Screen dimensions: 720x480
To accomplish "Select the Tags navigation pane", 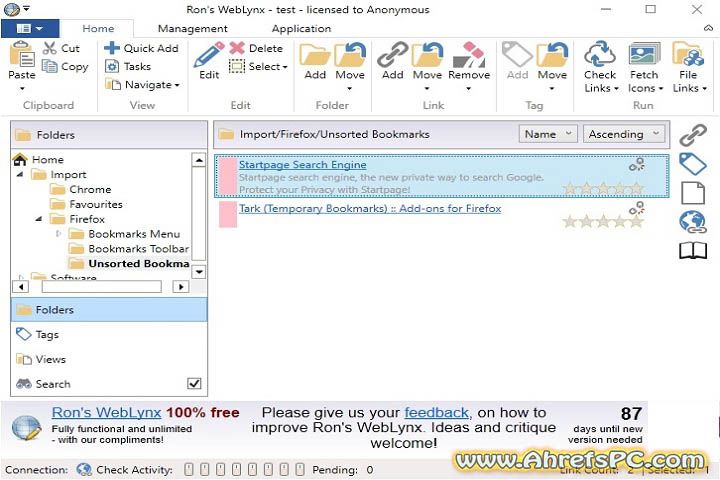I will click(x=109, y=334).
